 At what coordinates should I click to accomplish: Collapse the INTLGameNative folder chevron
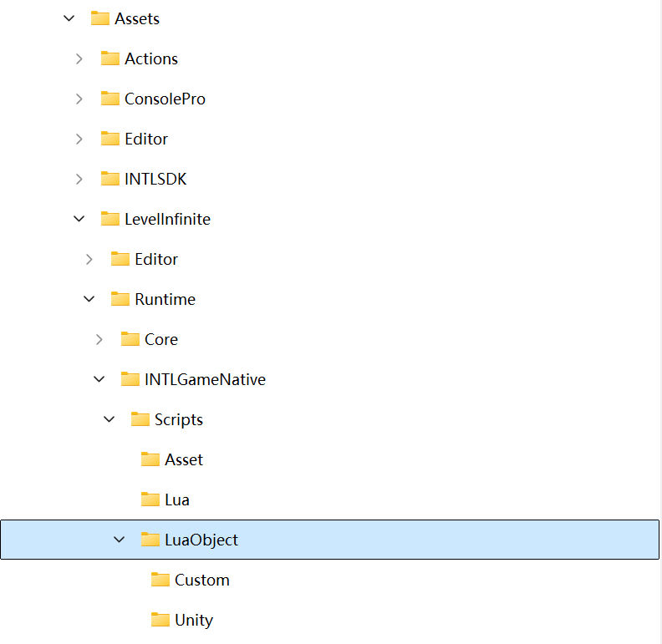[99, 379]
